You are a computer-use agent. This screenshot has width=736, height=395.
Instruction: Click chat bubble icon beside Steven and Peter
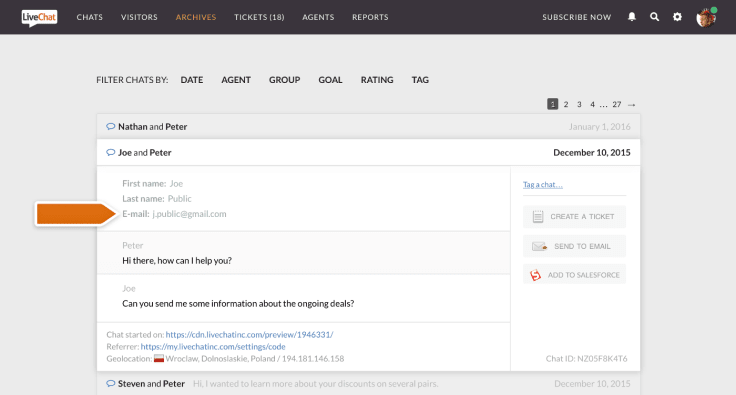pos(111,384)
